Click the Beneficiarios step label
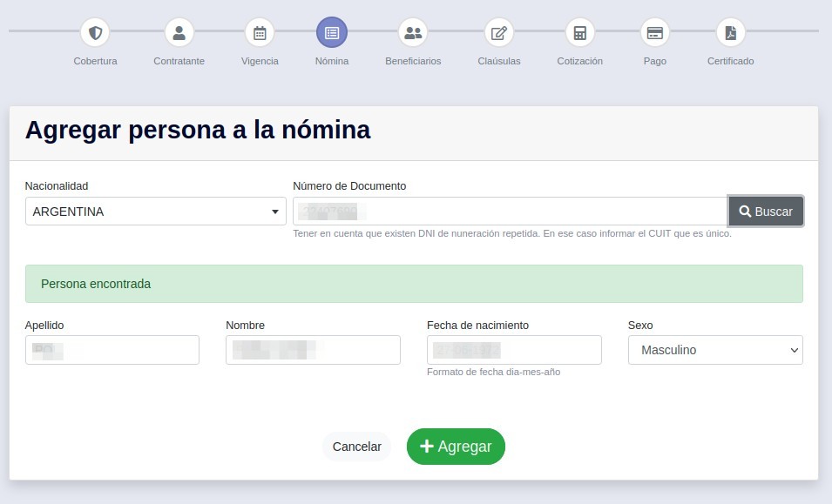This screenshot has width=832, height=504. (x=413, y=62)
